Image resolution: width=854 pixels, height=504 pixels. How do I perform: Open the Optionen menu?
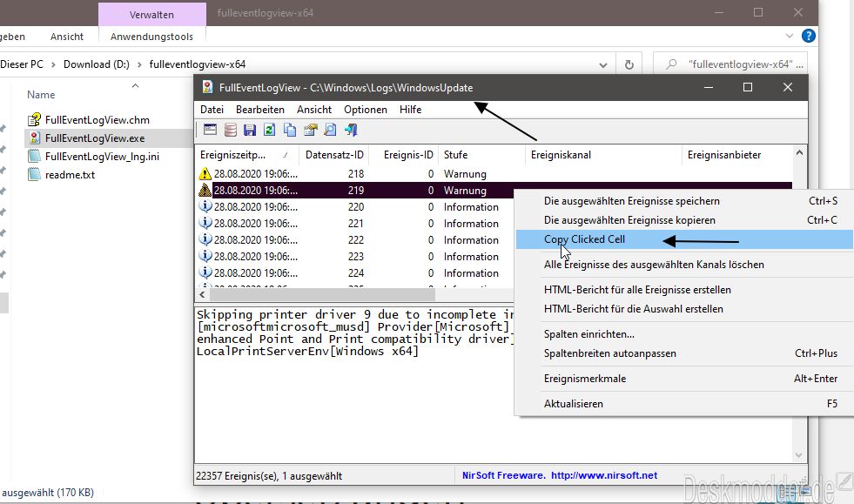pyautogui.click(x=366, y=110)
